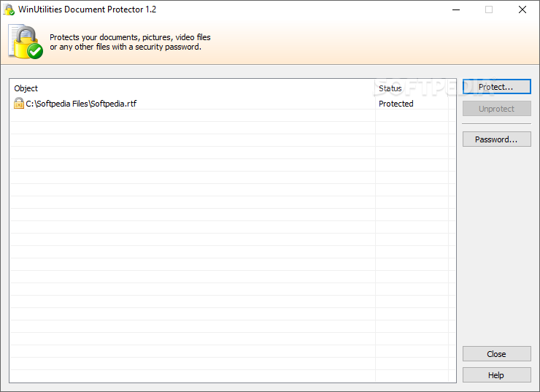Minimize the WinUtilities window
Image resolution: width=540 pixels, height=392 pixels.
coord(456,9)
